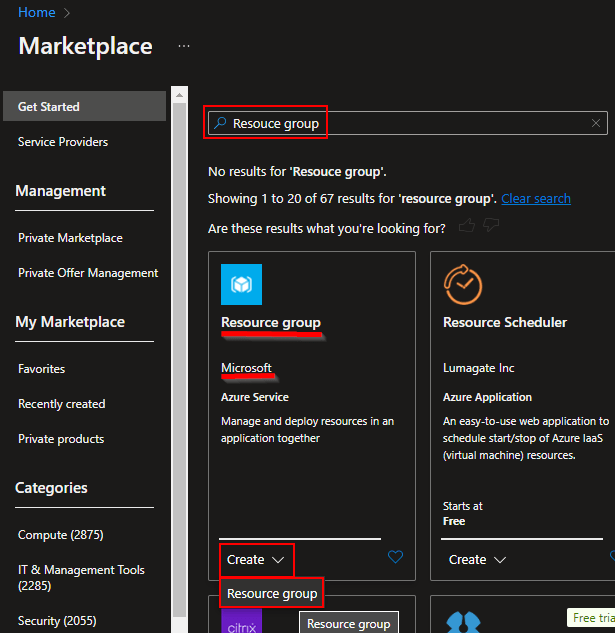This screenshot has width=615, height=633.
Task: Click the Citrix logo tile icon
Action: click(241, 621)
